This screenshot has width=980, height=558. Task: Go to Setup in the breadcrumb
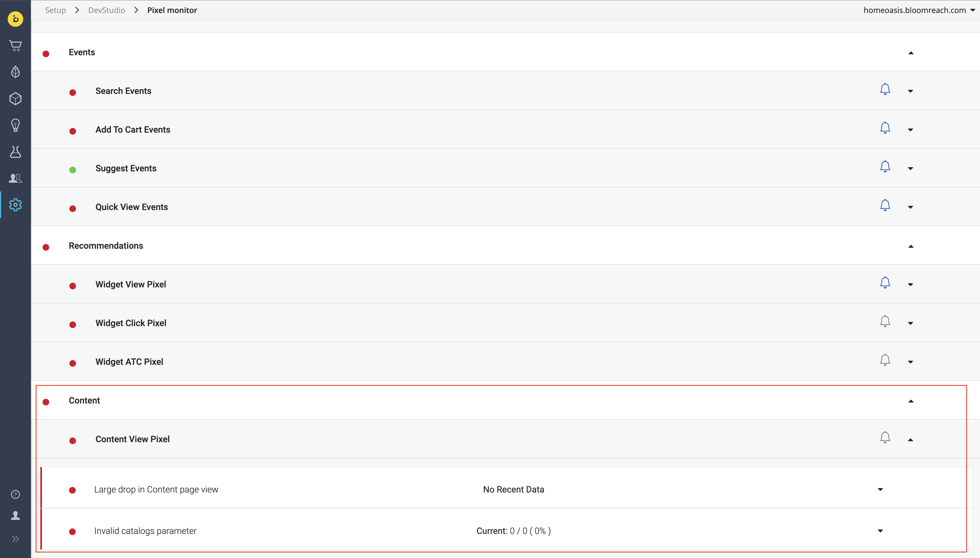click(56, 10)
